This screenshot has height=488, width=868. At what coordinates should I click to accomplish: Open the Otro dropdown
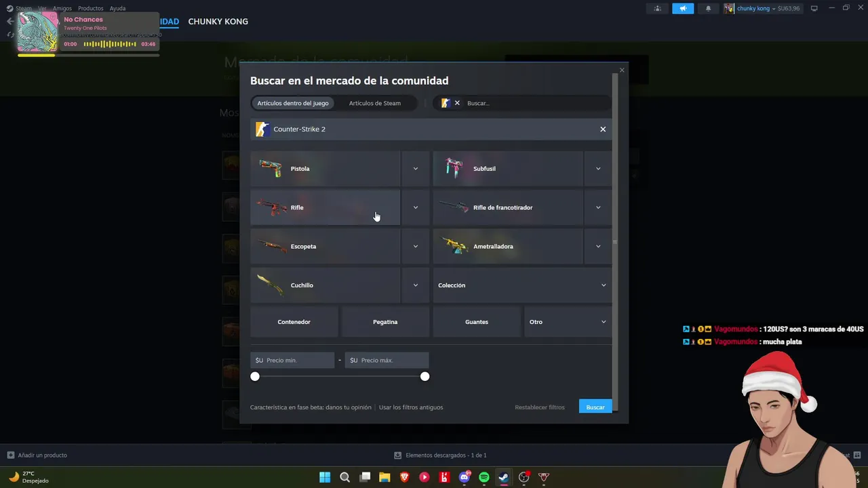[x=568, y=322]
